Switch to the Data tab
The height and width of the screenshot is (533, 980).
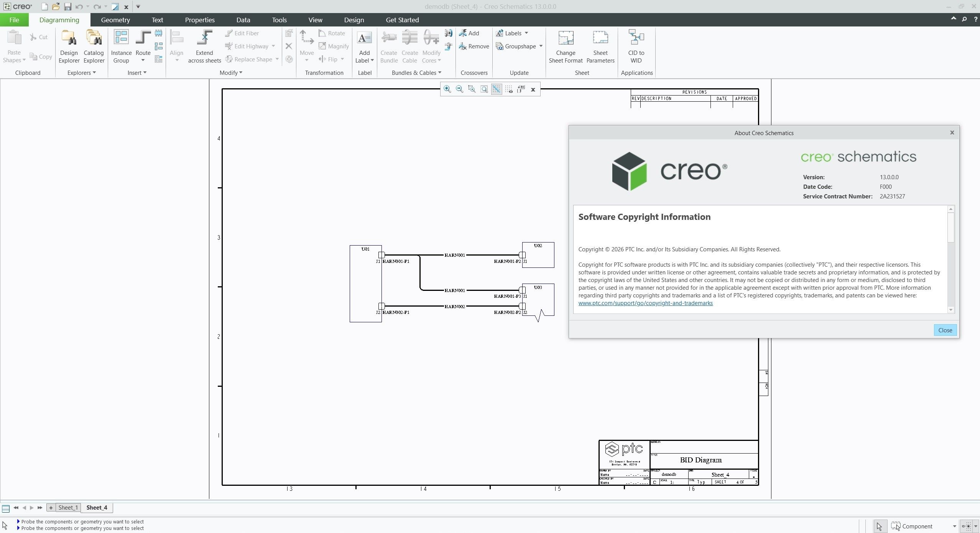(243, 20)
